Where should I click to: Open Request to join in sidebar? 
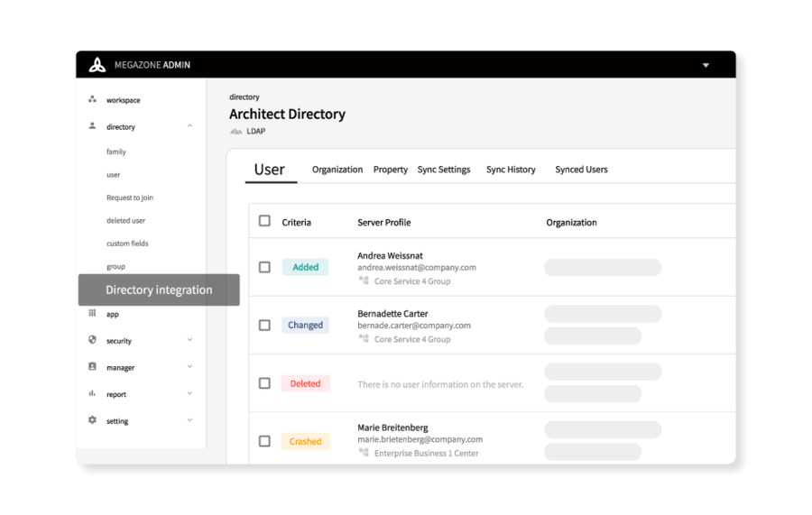129,198
